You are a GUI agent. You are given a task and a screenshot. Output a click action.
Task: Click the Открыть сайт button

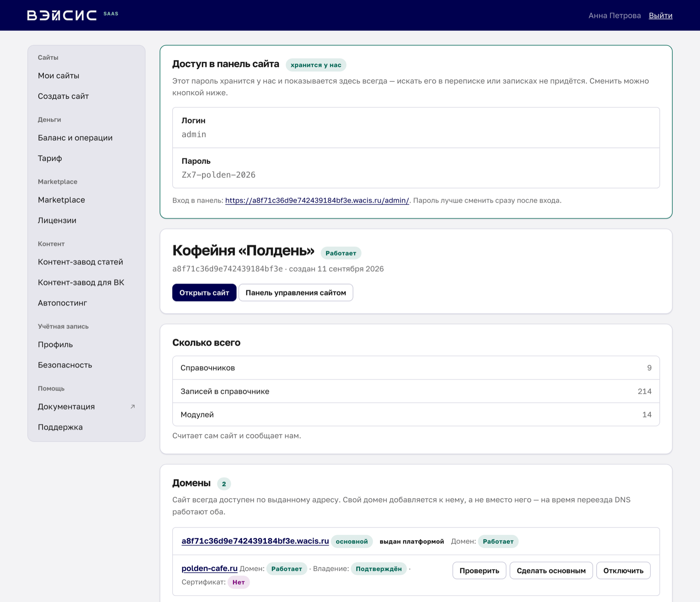[204, 292]
